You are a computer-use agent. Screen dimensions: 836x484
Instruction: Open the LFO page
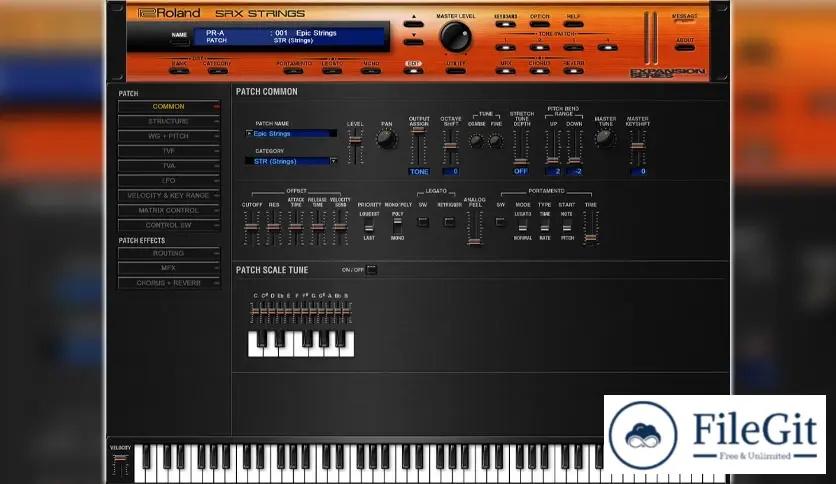pos(168,181)
